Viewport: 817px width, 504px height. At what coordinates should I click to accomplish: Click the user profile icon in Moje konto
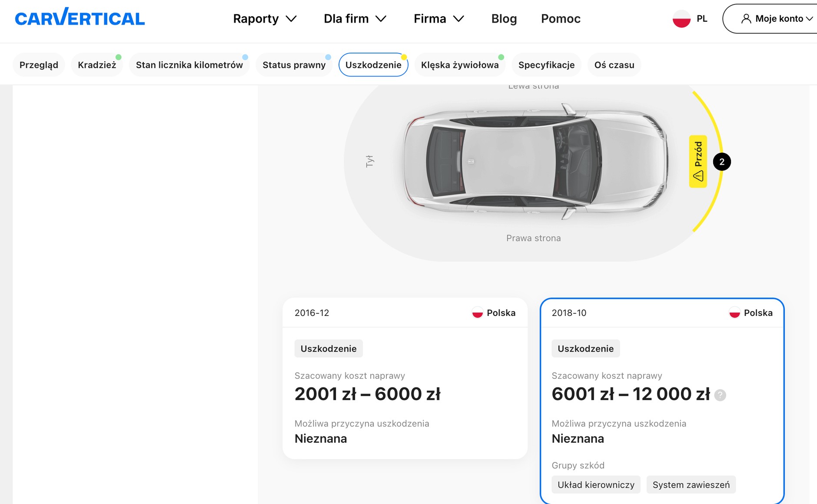click(746, 19)
